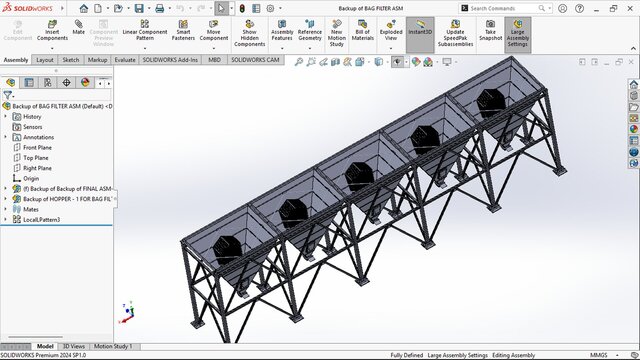640x360 pixels.
Task: Open File Properties icon in top toolbar
Action: pos(256,8)
